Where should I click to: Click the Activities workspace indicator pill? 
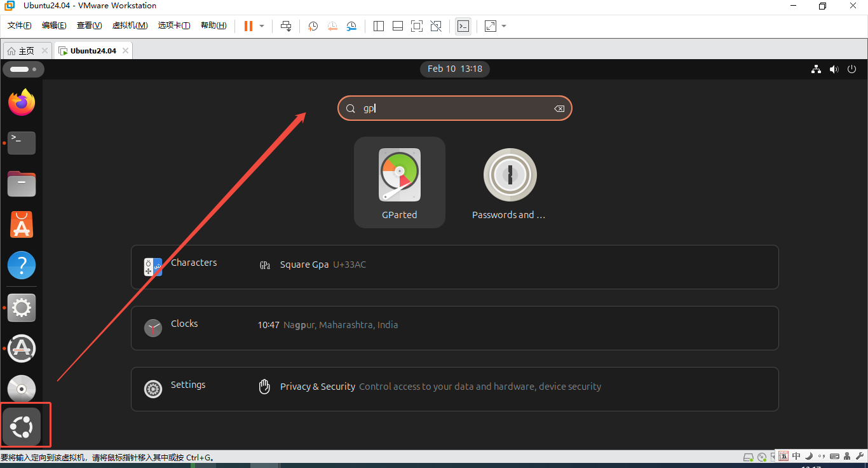(x=24, y=69)
